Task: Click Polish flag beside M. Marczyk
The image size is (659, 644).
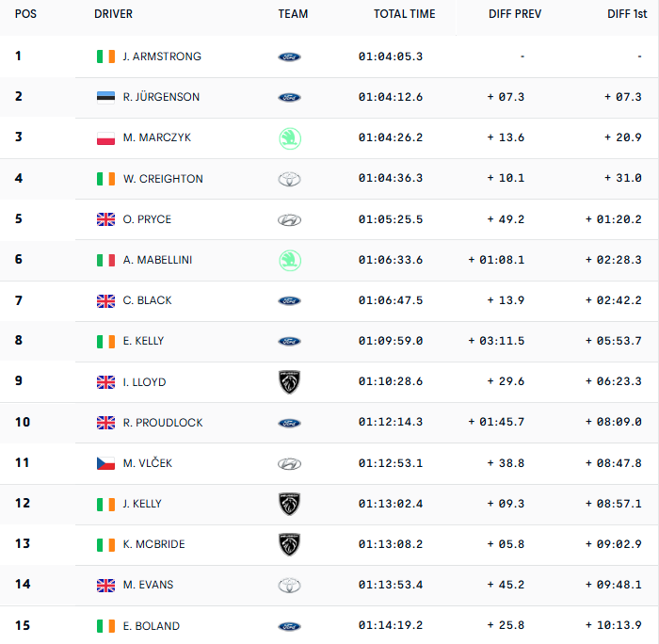Action: coord(105,138)
